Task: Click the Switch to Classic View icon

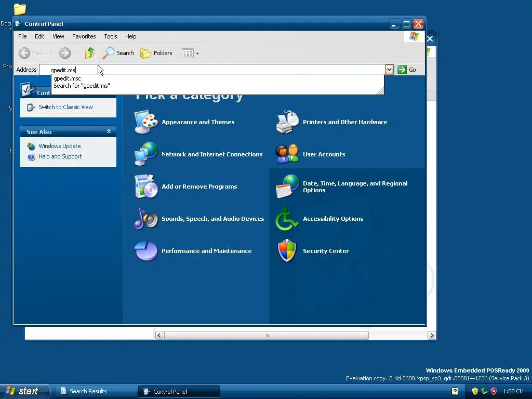Action: pyautogui.click(x=31, y=107)
